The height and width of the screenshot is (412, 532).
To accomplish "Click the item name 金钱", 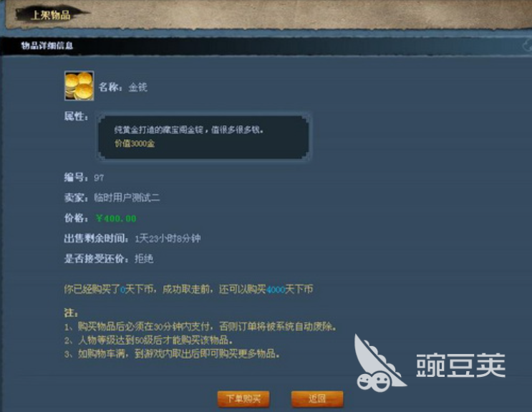I will (x=137, y=87).
